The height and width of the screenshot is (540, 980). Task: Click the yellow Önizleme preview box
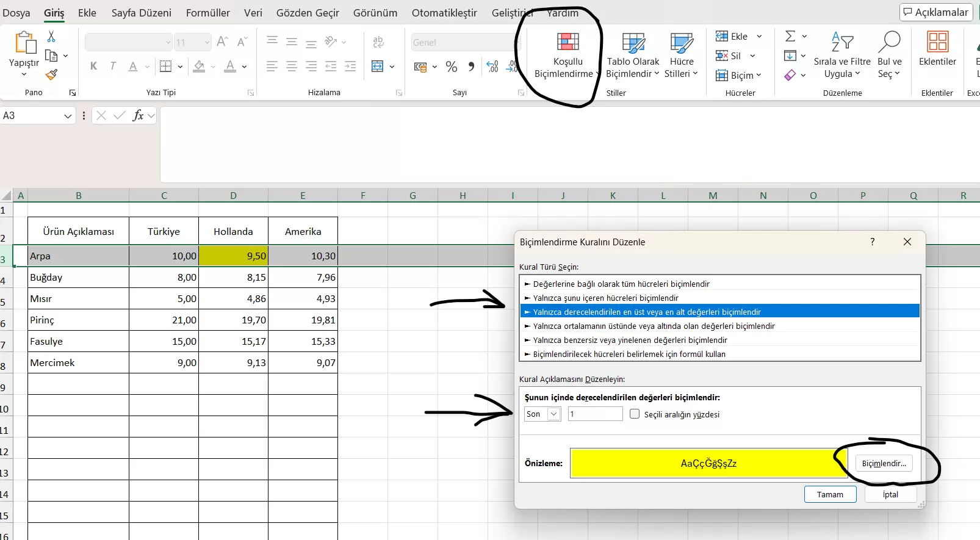(x=708, y=463)
